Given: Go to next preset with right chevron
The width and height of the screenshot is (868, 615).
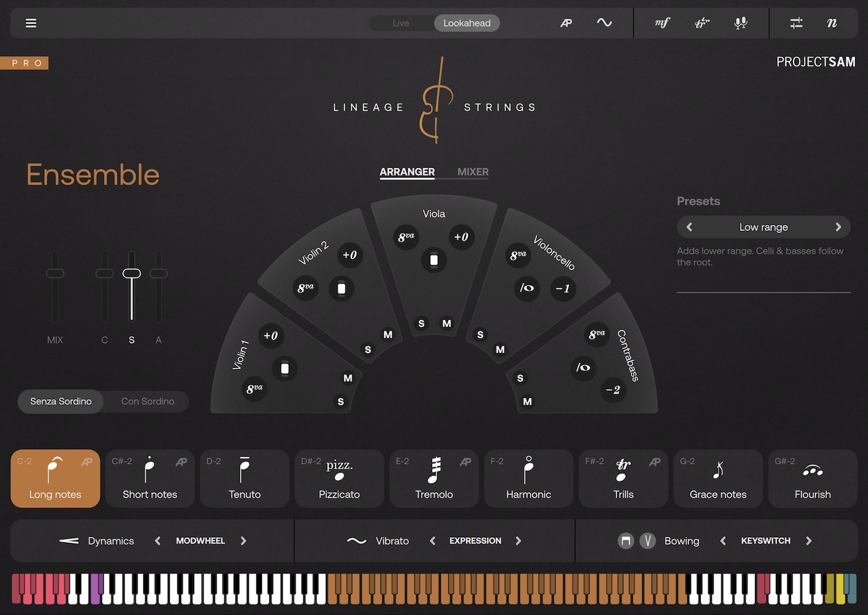Looking at the screenshot, I should point(838,227).
